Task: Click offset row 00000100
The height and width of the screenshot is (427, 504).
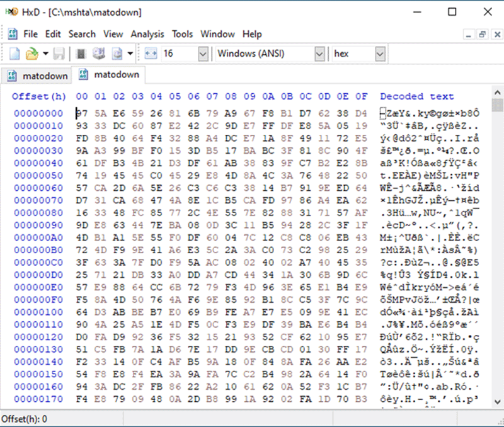Action: pos(38,312)
